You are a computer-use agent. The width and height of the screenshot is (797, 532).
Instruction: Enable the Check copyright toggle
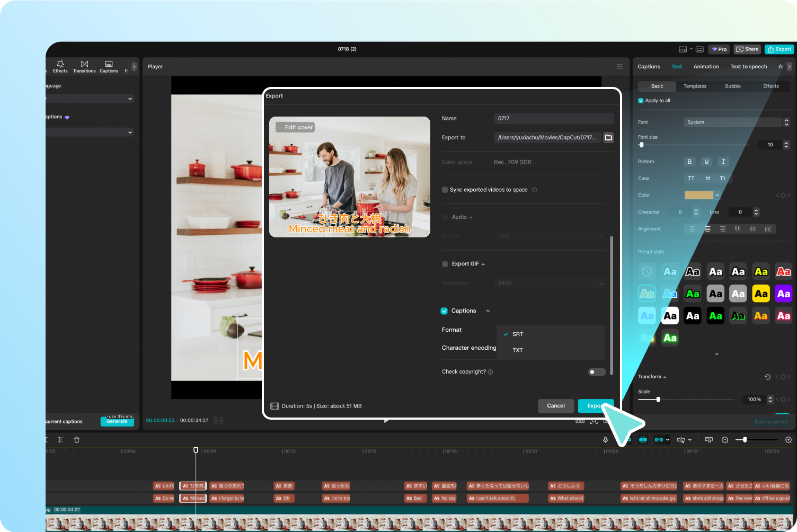pyautogui.click(x=596, y=371)
